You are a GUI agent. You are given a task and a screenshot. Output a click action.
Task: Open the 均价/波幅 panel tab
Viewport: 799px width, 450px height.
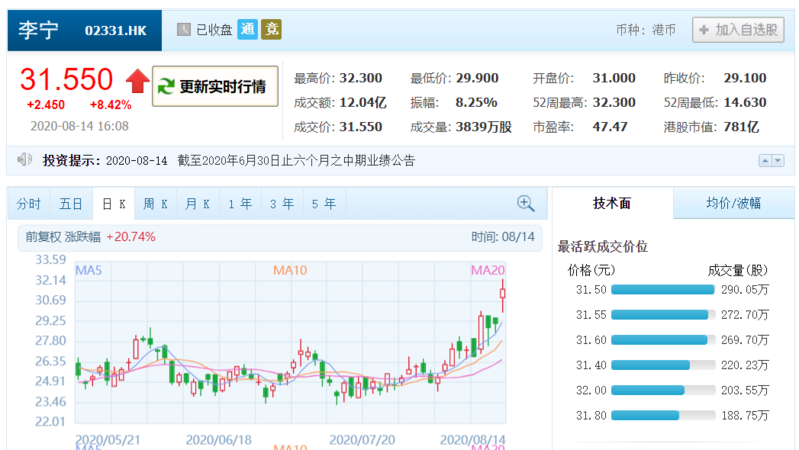tap(733, 203)
